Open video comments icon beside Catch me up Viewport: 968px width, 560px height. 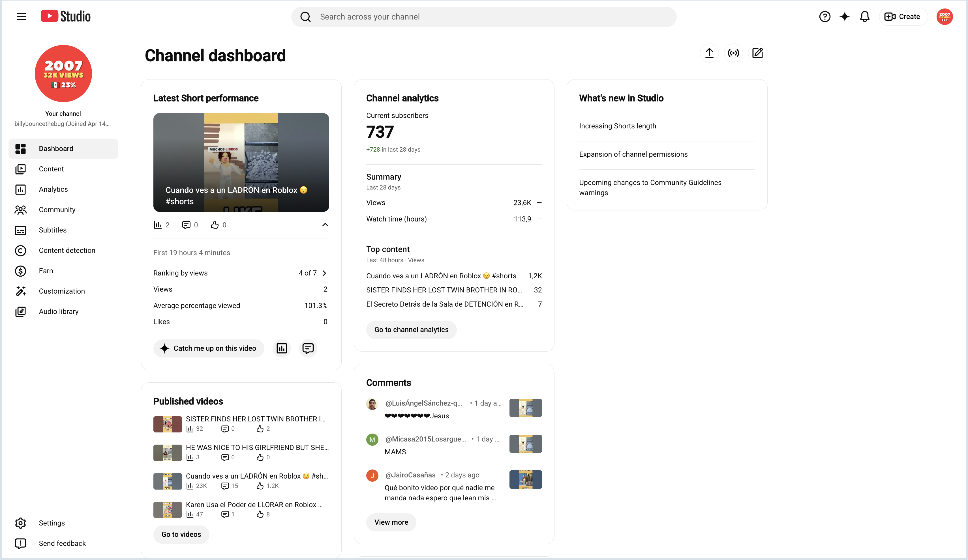[x=308, y=348]
